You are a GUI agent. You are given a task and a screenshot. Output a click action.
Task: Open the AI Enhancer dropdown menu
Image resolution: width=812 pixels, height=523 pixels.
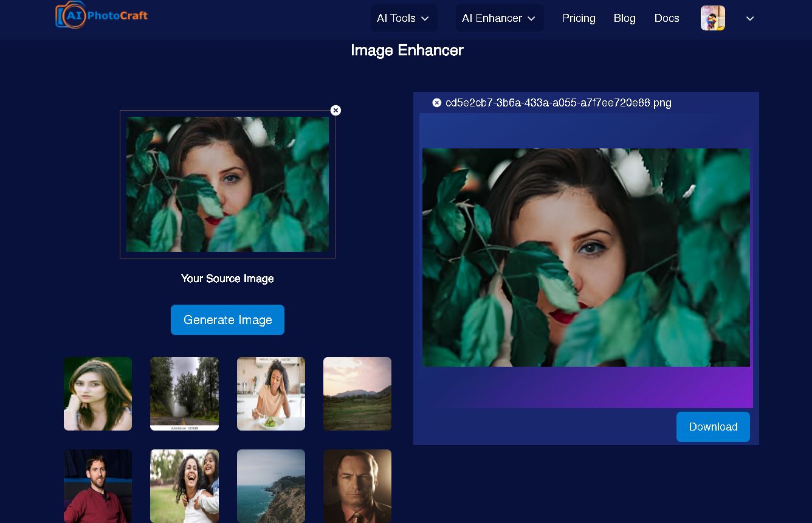(500, 18)
